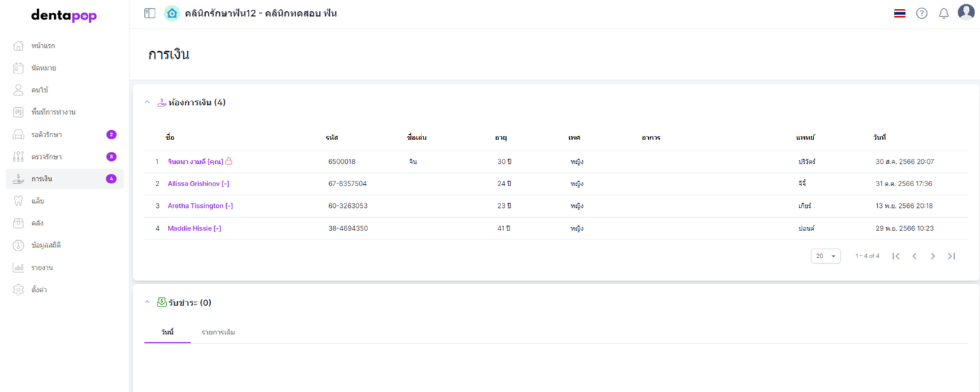The width and height of the screenshot is (980, 392).
Task: Click date 13 พ.ย. 2566 20:18
Action: pos(904,206)
